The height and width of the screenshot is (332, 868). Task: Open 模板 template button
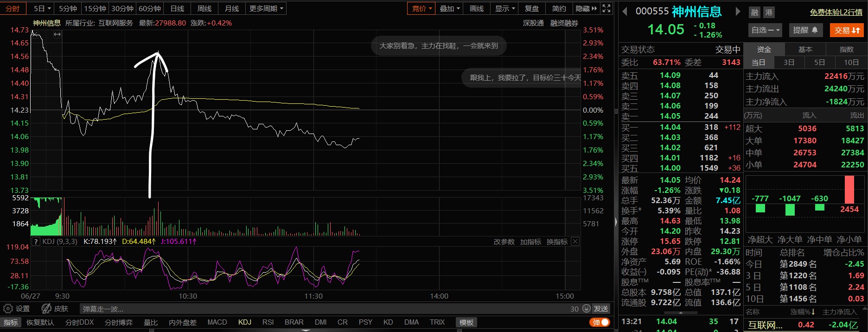tap(466, 322)
